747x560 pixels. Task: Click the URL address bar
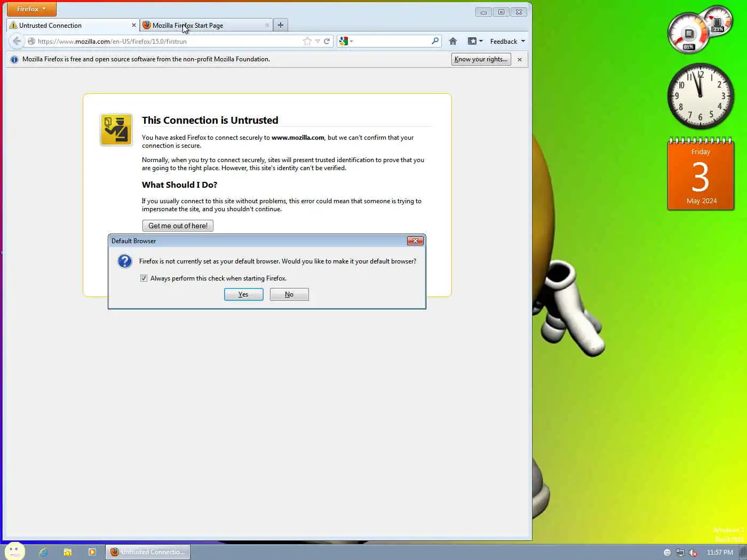pos(168,41)
